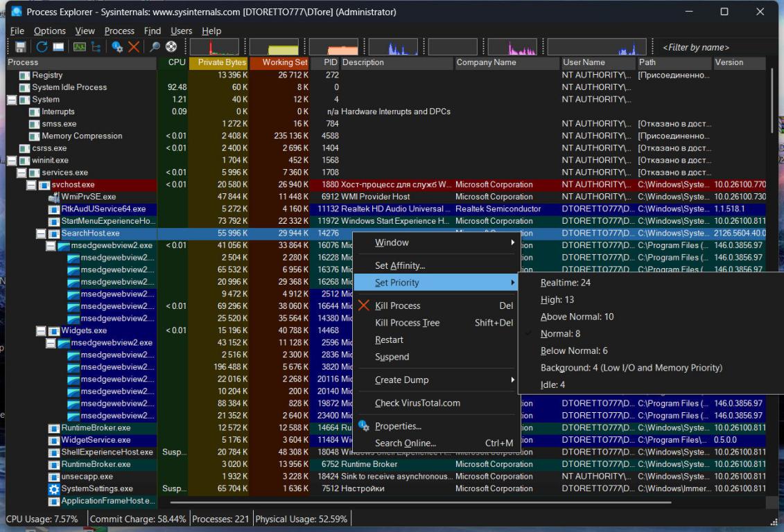Click Check VirusTotal.com in context menu
This screenshot has height=532, width=784.
tap(417, 403)
